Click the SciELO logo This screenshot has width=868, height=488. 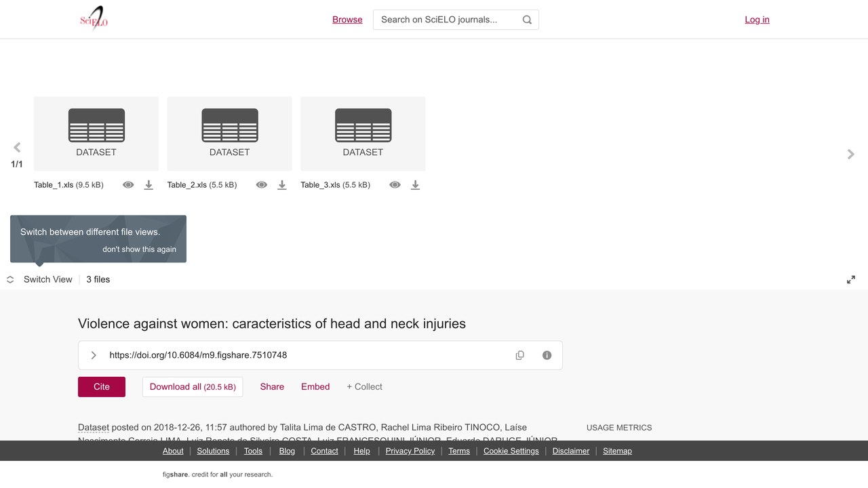coord(94,19)
